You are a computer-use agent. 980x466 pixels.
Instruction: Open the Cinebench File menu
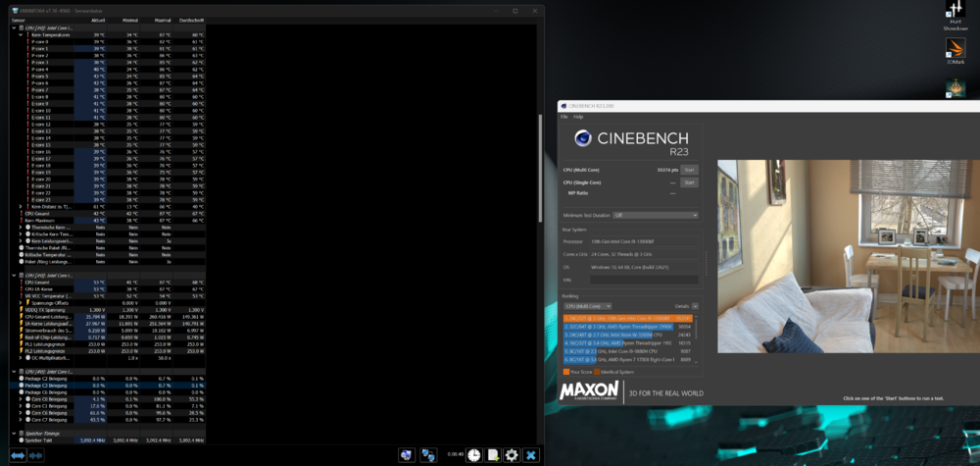pos(564,116)
